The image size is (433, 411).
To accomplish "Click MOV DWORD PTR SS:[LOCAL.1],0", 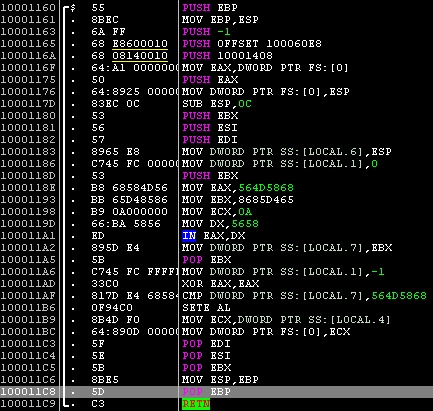I will pos(280,164).
